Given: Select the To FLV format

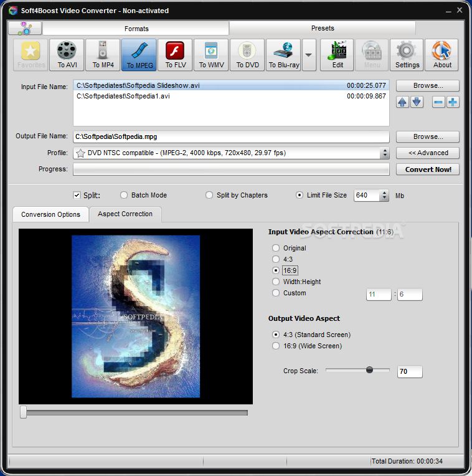Looking at the screenshot, I should pos(175,55).
